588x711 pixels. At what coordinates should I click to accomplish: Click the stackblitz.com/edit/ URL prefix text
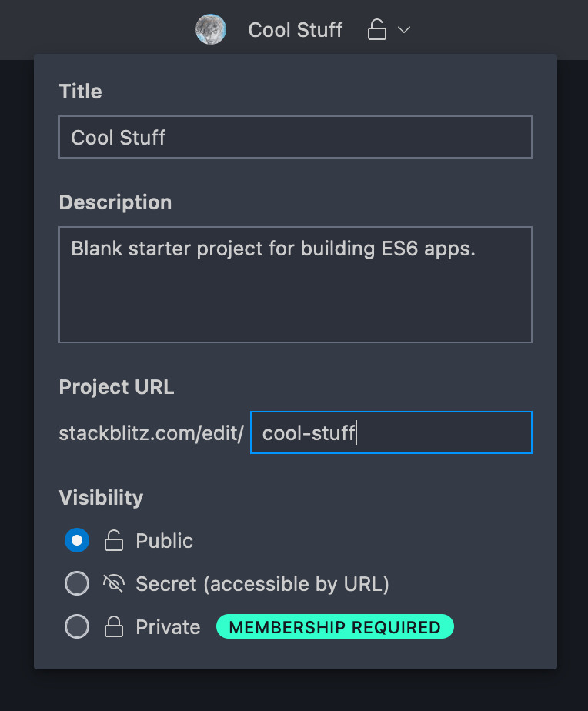[152, 433]
